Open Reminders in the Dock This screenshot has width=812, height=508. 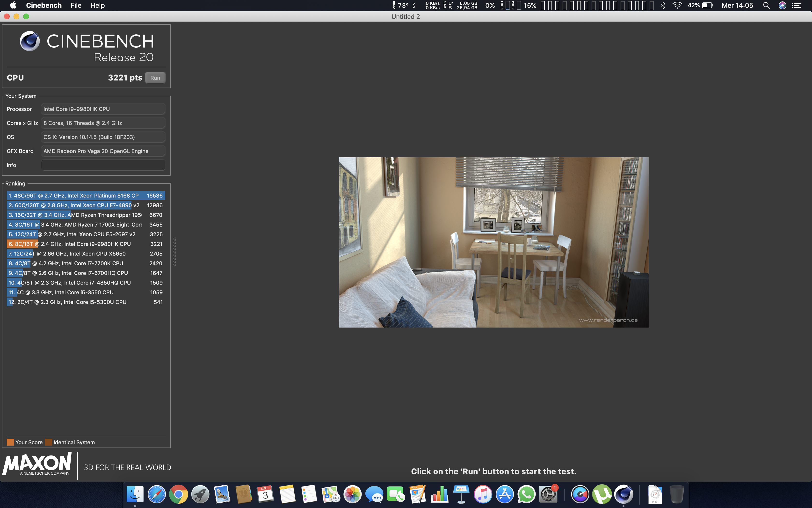point(309,494)
